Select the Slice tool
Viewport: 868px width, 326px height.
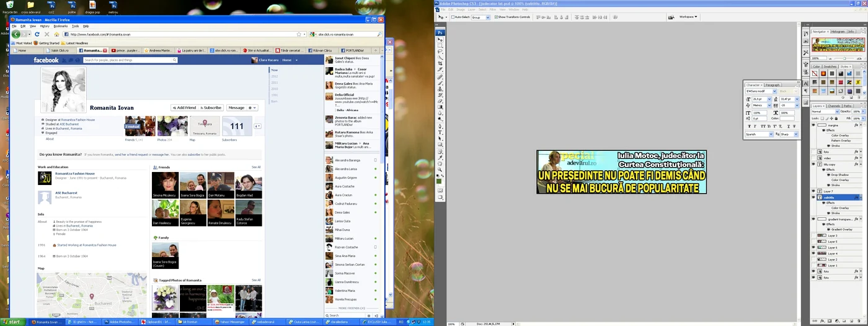click(x=440, y=70)
